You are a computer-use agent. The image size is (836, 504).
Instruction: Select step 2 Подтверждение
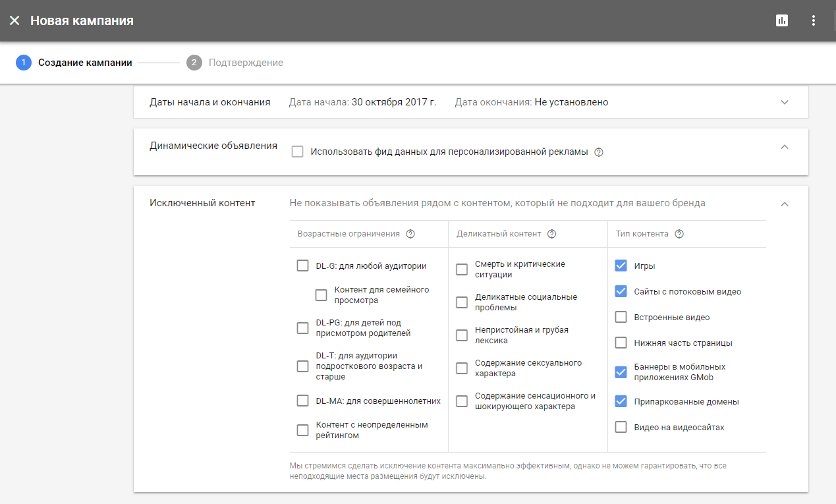point(235,63)
